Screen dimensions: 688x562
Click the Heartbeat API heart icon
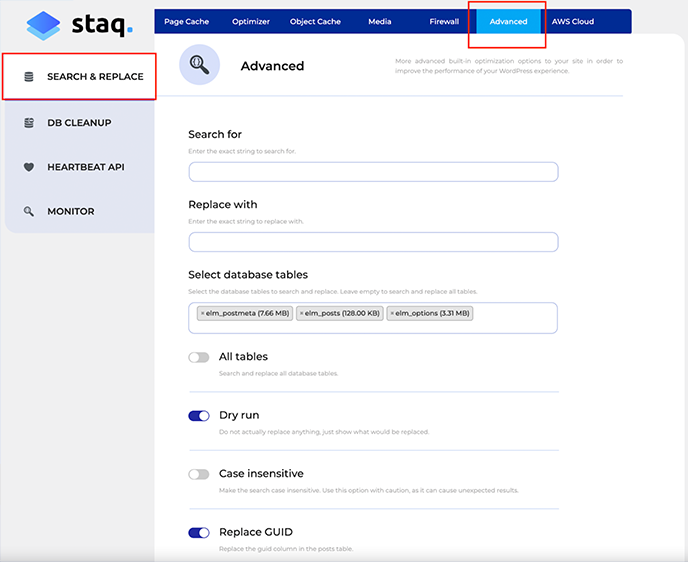coord(29,167)
